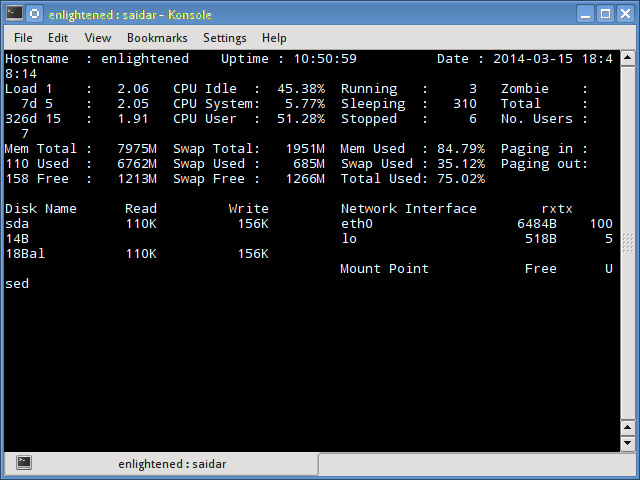Open the Edit menu
640x480 pixels.
[58, 38]
